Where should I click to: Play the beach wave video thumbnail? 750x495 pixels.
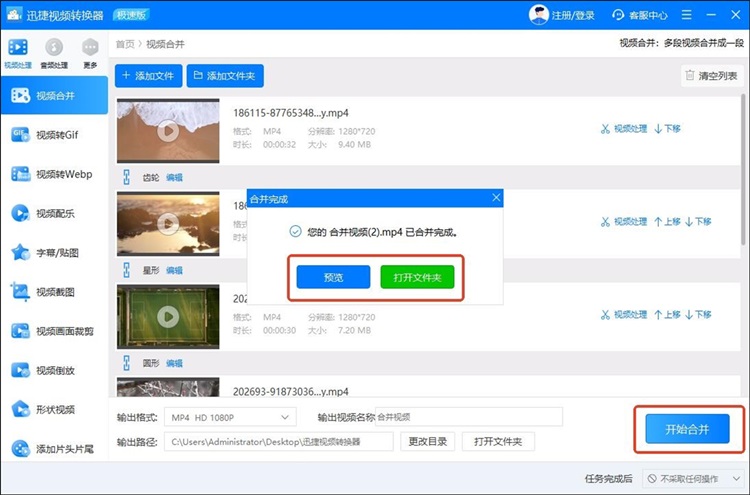[x=168, y=131]
